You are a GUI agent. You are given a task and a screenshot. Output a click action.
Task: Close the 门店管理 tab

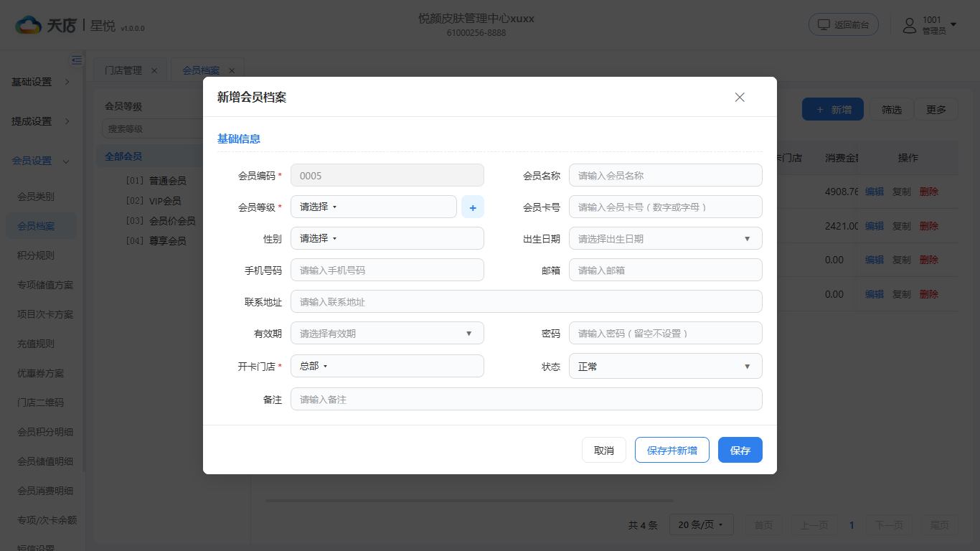[154, 70]
